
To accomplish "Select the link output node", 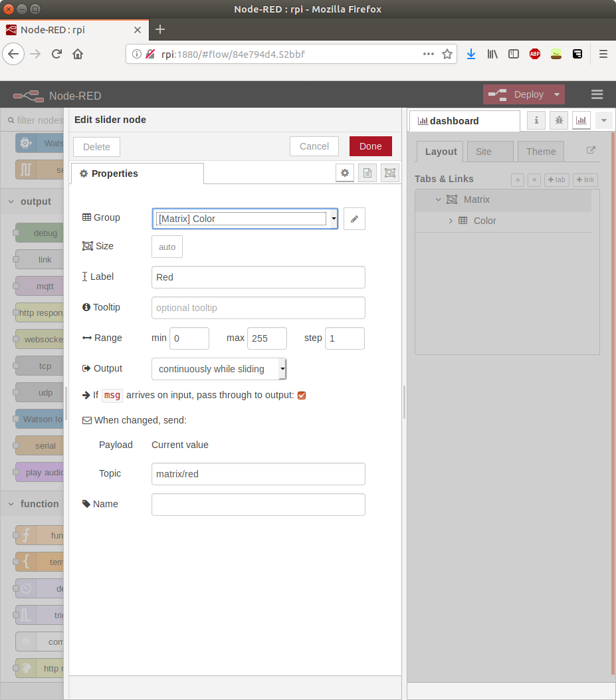I will [x=39, y=260].
